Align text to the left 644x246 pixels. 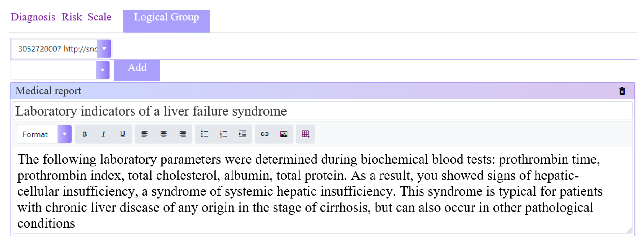coord(145,134)
